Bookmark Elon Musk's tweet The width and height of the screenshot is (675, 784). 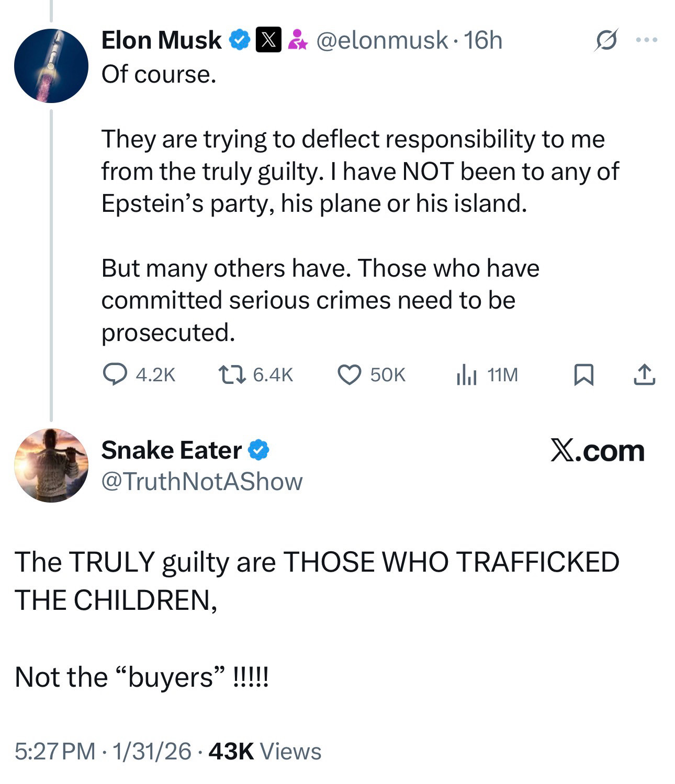pyautogui.click(x=583, y=374)
